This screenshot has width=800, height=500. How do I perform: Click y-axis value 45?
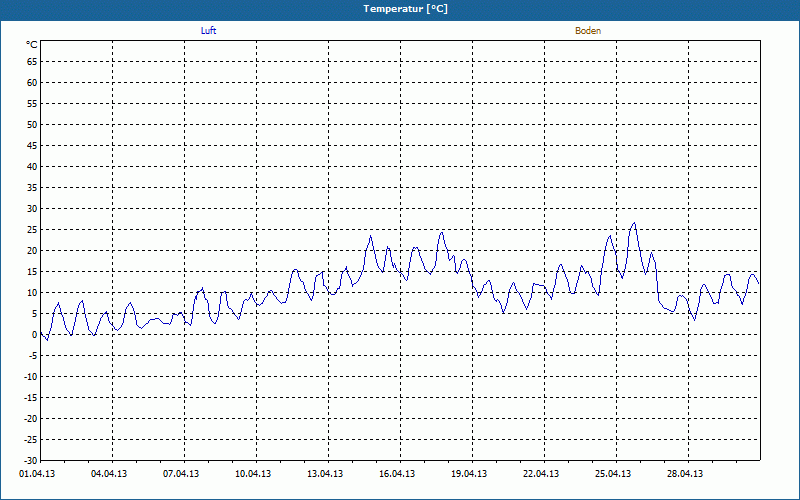[32, 145]
